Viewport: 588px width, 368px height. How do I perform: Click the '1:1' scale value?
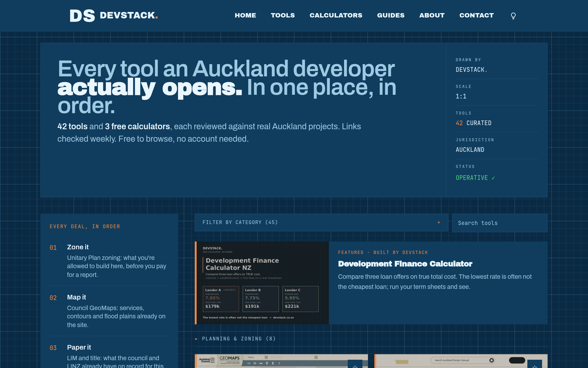(x=461, y=96)
